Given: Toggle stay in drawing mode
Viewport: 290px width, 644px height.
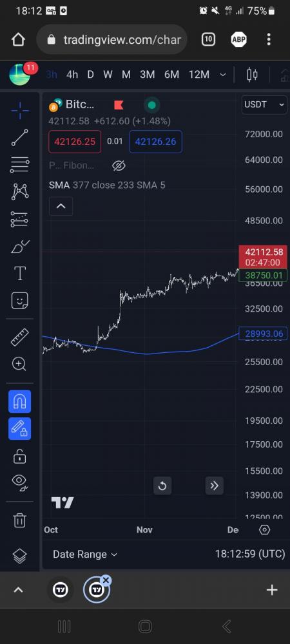Looking at the screenshot, I should [20, 429].
